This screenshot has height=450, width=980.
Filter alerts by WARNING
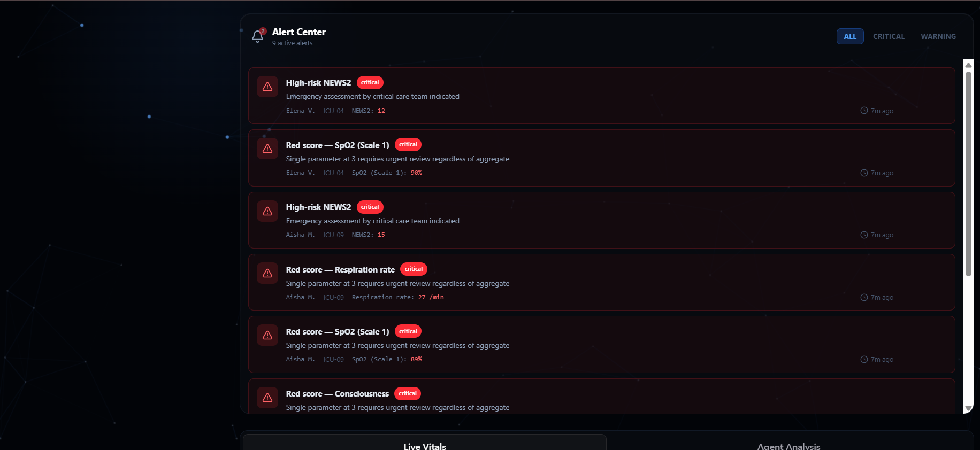point(938,36)
